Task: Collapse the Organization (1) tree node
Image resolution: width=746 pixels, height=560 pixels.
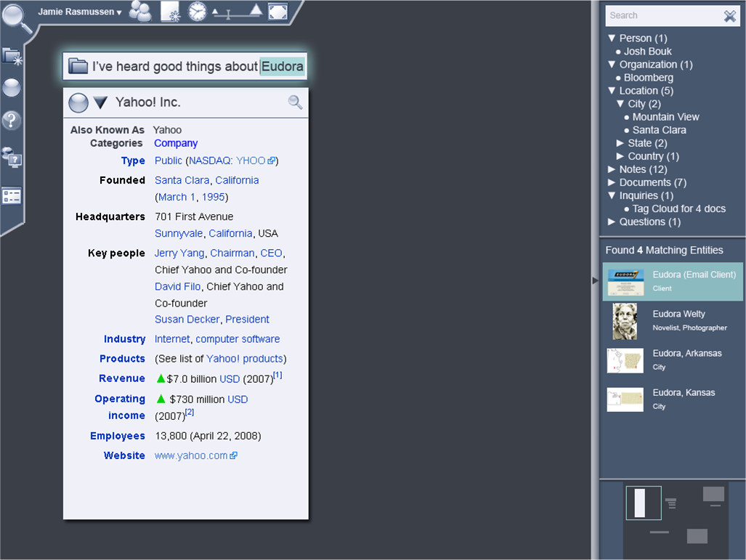Action: tap(612, 64)
